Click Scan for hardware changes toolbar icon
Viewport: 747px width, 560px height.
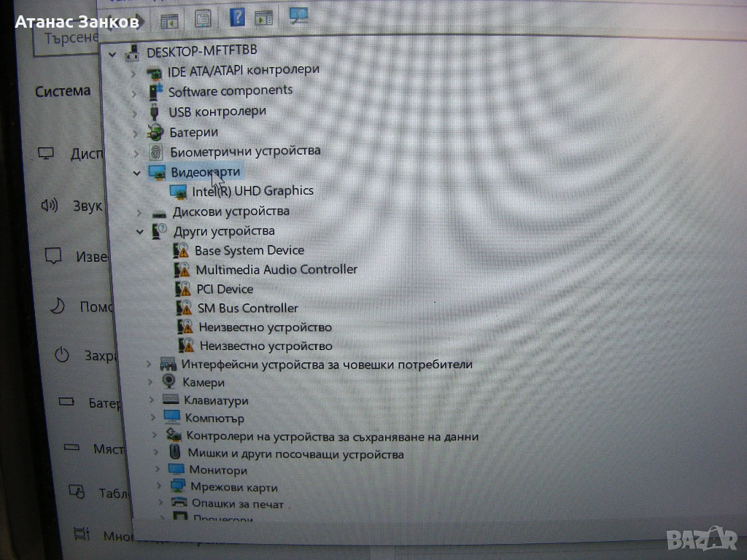pos(298,17)
